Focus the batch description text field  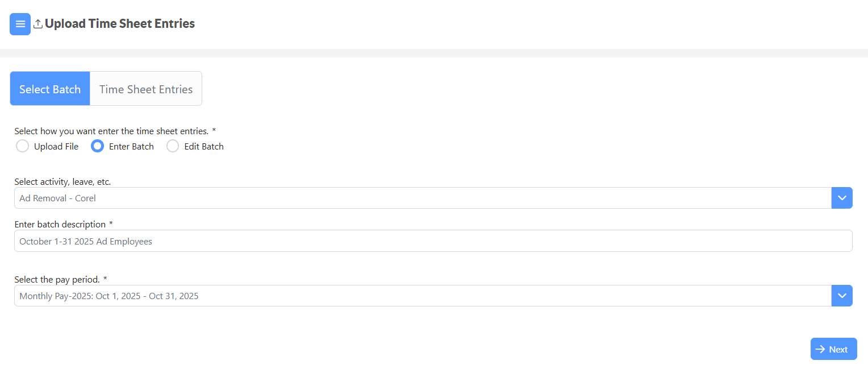point(433,241)
